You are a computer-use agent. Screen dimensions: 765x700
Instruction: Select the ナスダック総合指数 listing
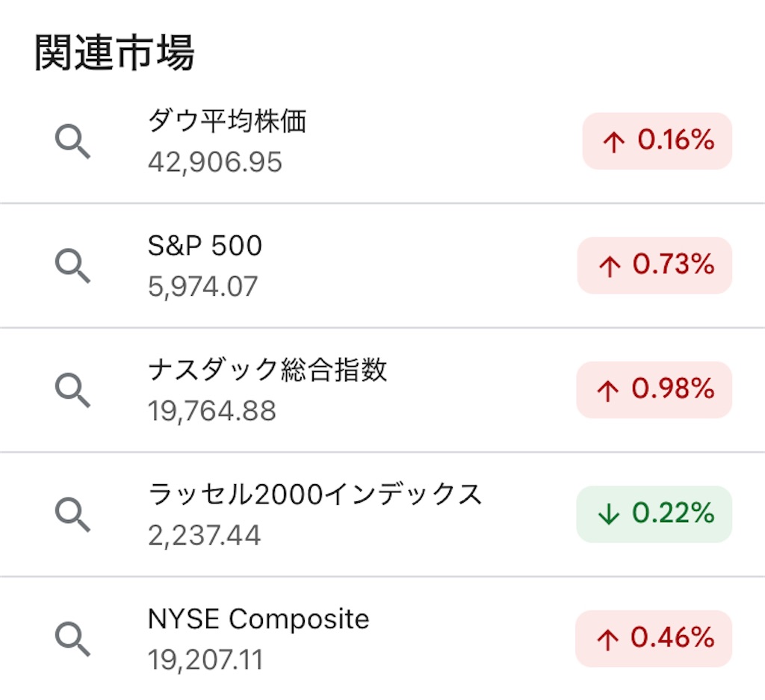[x=267, y=371]
